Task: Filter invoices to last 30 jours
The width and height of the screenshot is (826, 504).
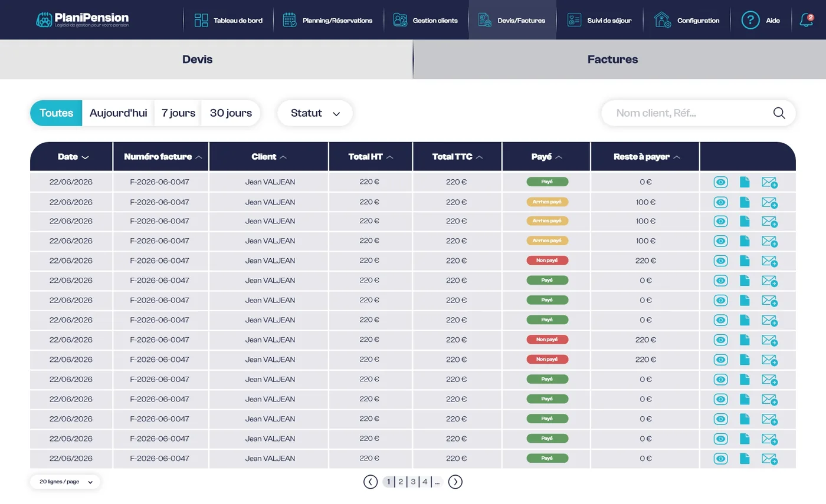Action: coord(231,113)
